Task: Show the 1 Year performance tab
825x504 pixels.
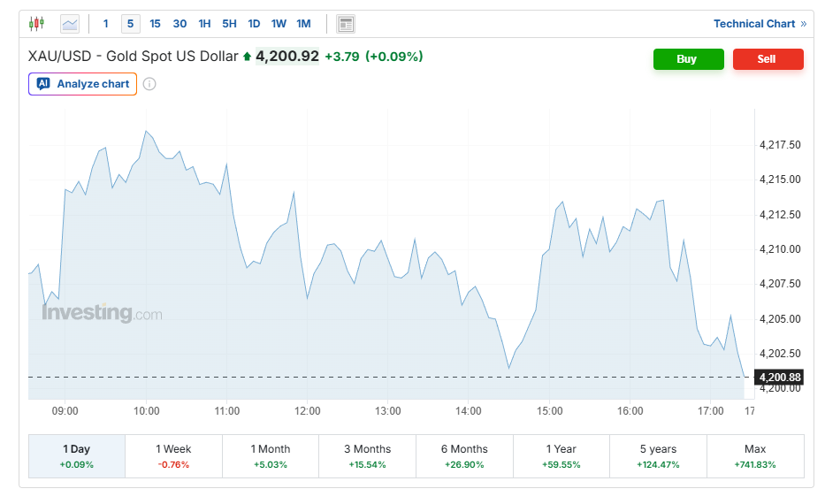Action: click(561, 455)
